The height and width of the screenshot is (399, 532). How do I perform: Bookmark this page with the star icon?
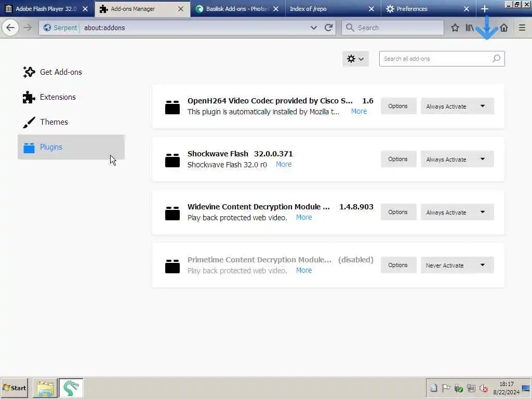click(455, 28)
